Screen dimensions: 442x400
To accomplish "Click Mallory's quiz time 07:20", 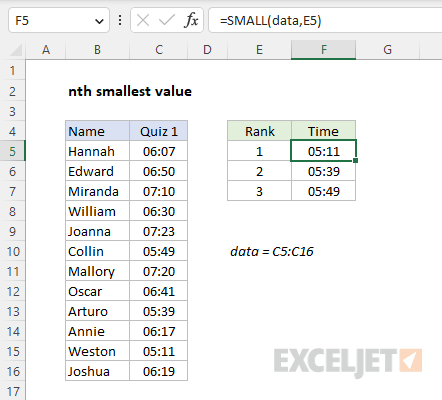I will pyautogui.click(x=159, y=271).
